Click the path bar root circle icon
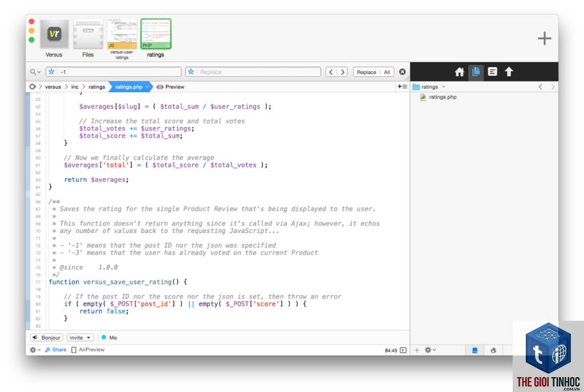Screen dimensions: 584x392 (x=33, y=87)
